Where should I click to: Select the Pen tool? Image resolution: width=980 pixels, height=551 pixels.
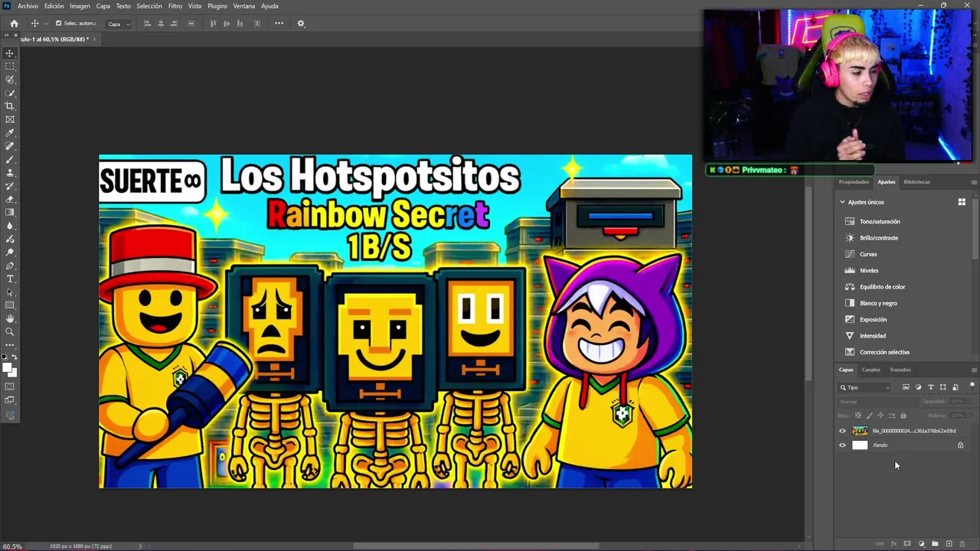pyautogui.click(x=10, y=266)
